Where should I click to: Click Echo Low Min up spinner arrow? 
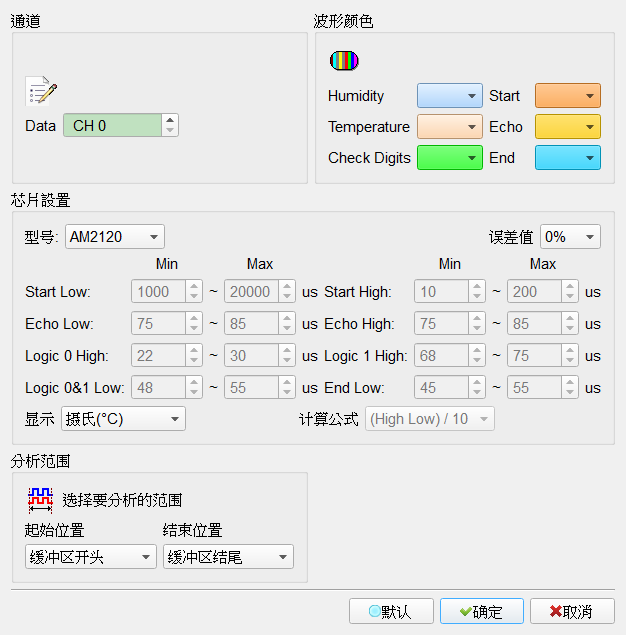coord(194,318)
